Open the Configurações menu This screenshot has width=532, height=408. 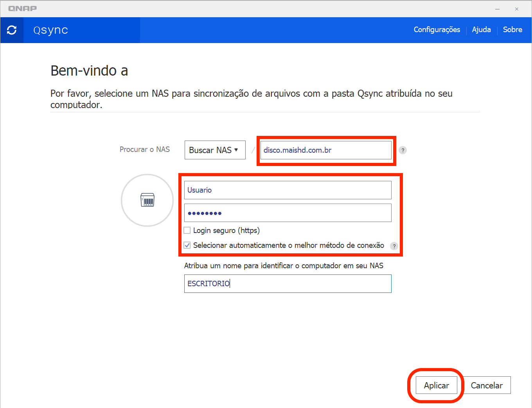click(x=437, y=30)
